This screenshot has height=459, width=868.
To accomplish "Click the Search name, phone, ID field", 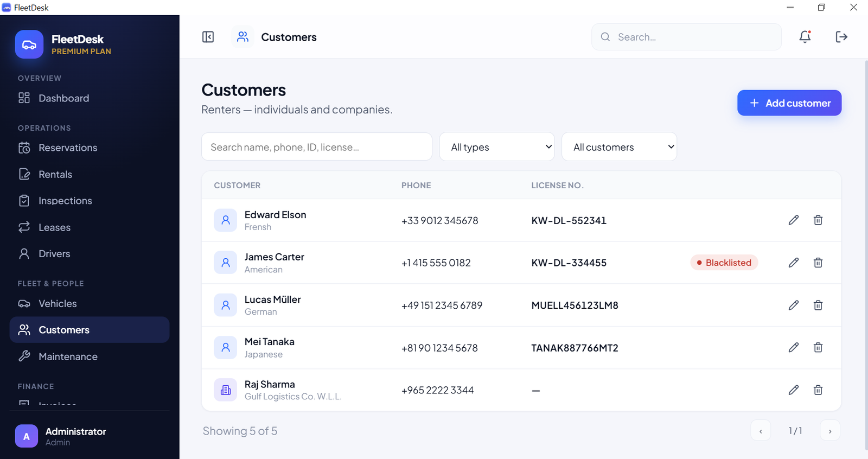I will point(317,147).
